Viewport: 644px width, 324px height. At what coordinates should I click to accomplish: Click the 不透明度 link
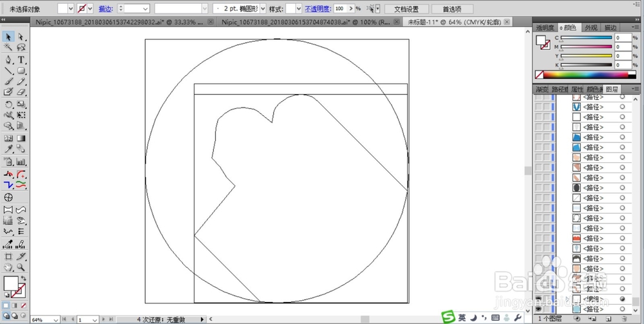point(317,8)
